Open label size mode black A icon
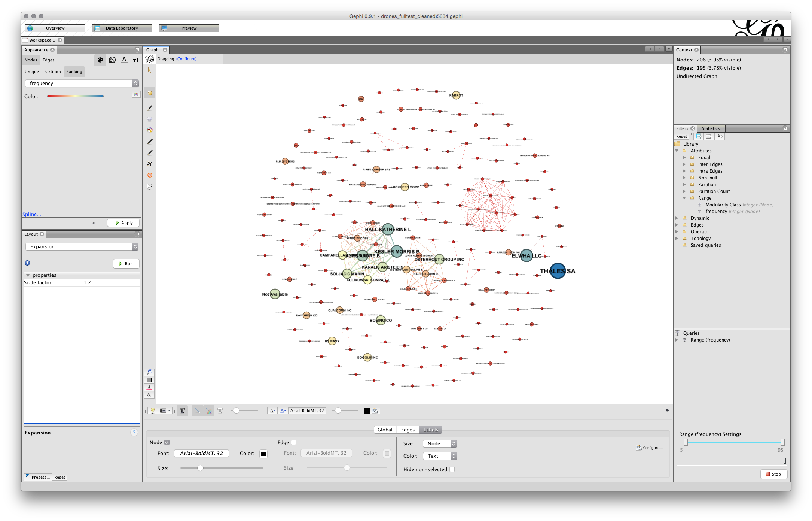The width and height of the screenshot is (812, 521). tap(272, 411)
